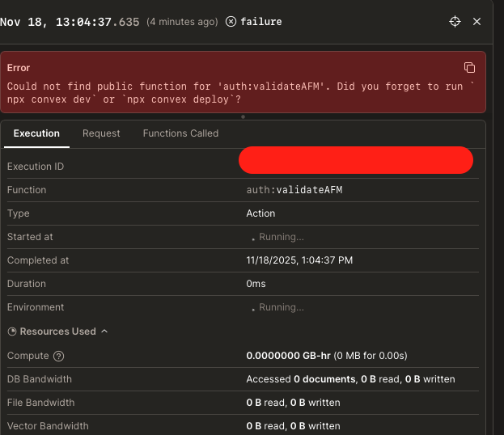
Task: Select the Type value 'Action'
Action: tap(260, 213)
